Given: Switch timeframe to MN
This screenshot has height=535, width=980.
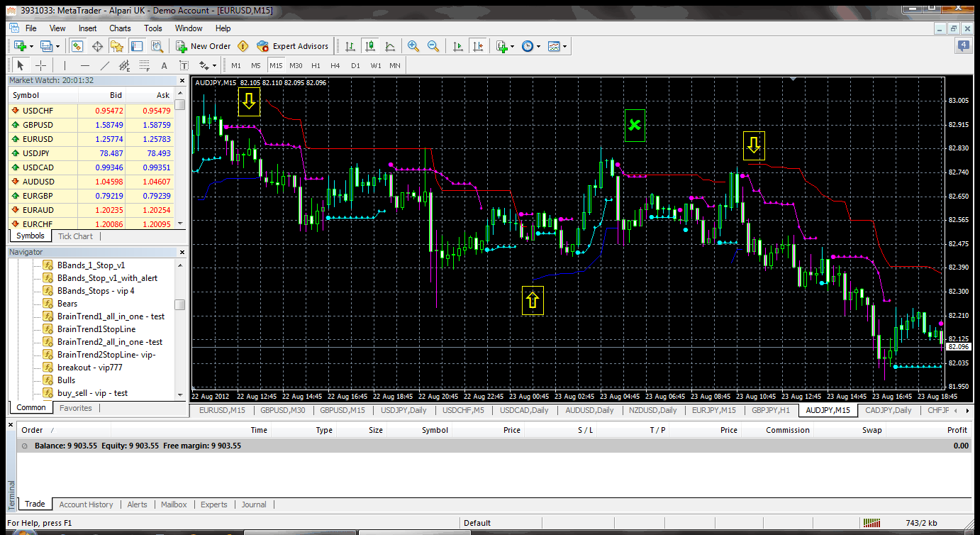Looking at the screenshot, I should coord(395,65).
